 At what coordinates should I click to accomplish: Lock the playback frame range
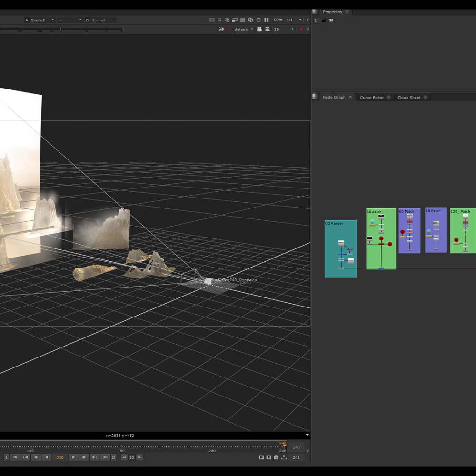tap(276, 457)
